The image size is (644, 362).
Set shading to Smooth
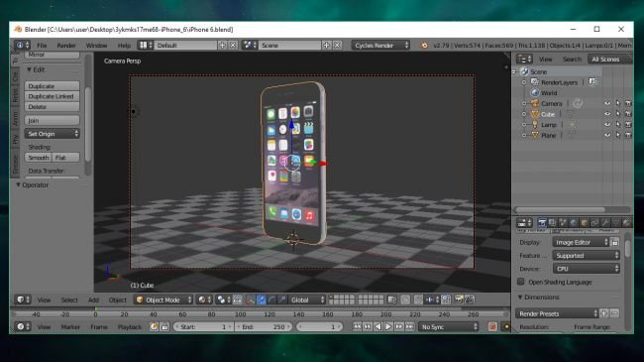coord(39,158)
